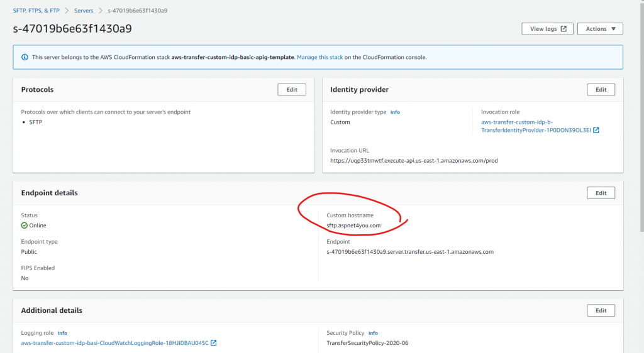This screenshot has height=353, width=644.
Task: Edit the Protocols section
Action: tap(292, 90)
